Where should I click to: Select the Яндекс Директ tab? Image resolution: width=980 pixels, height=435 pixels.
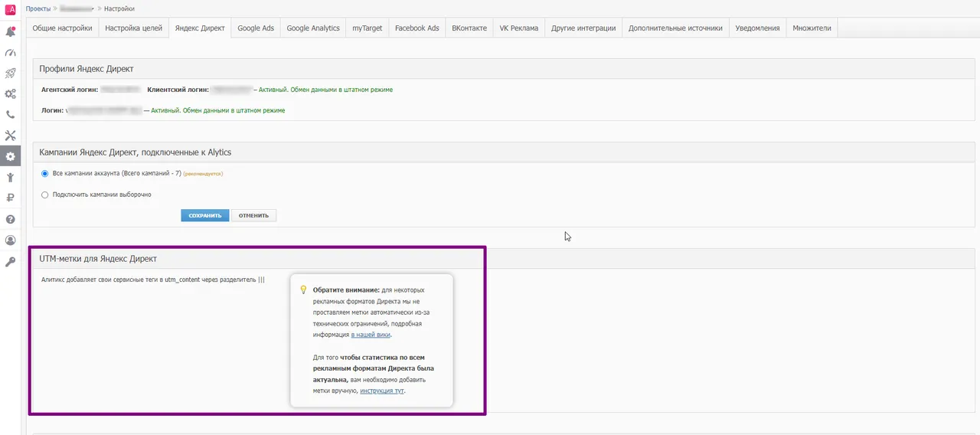[200, 28]
